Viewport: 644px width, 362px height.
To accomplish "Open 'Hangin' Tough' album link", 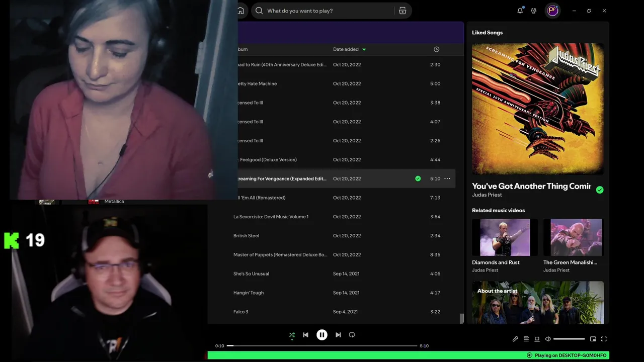I will pyautogui.click(x=249, y=293).
